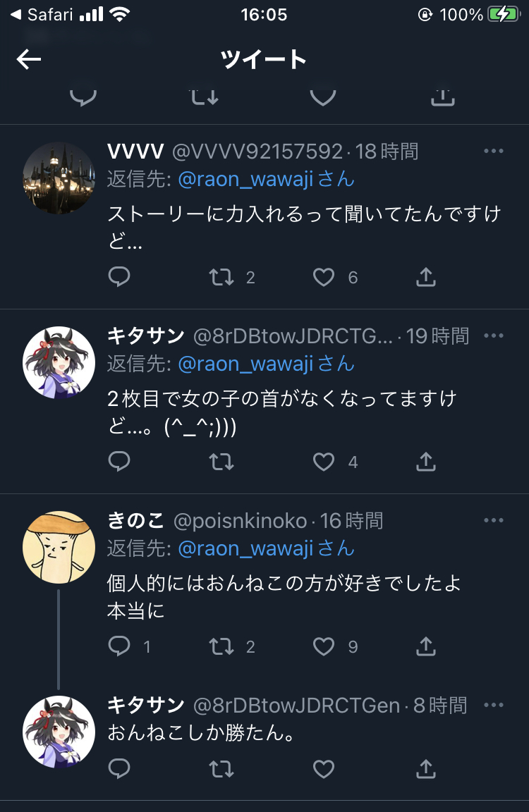The image size is (529, 812).
Task: Retweet キタサン's 19-hour-old reply
Action: tap(221, 462)
